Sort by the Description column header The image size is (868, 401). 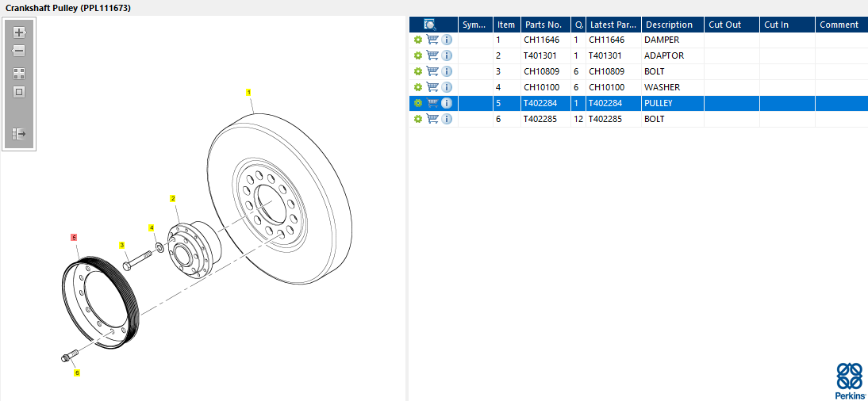672,25
